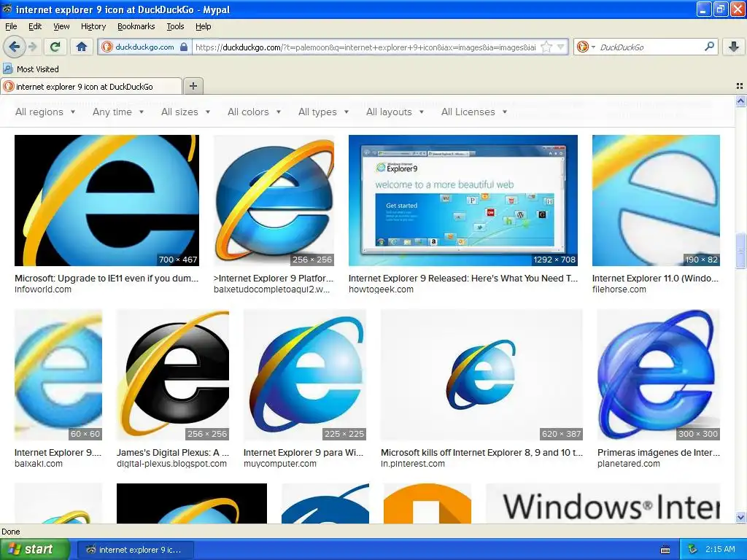Image resolution: width=747 pixels, height=560 pixels.
Task: Click the padlock security icon in address bar
Action: tap(184, 47)
